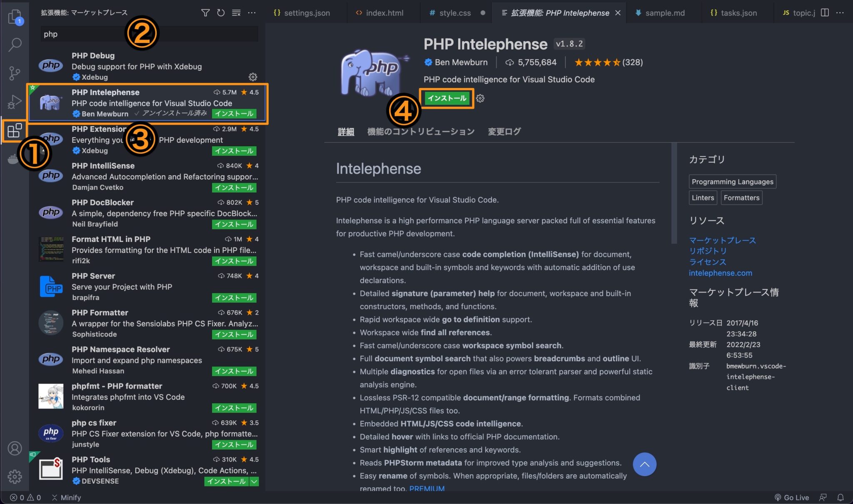Clear extension search results icon
Viewport: 853px width, 504px height.
tap(236, 13)
